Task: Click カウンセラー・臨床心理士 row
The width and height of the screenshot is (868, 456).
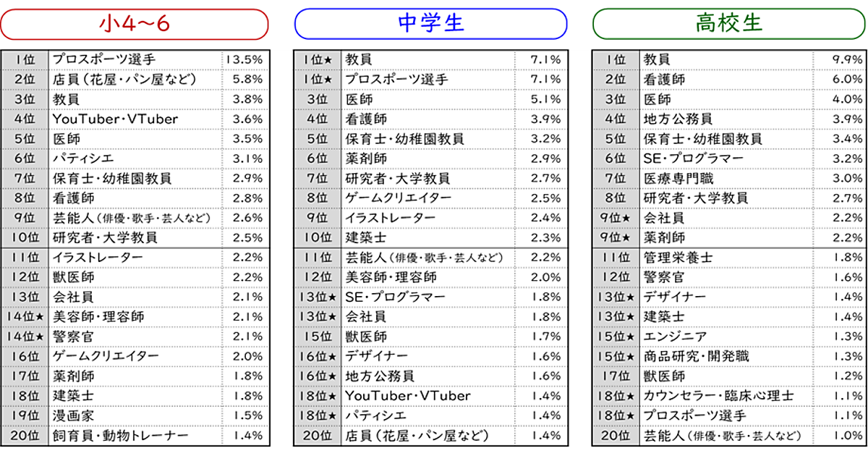Action: (x=718, y=396)
